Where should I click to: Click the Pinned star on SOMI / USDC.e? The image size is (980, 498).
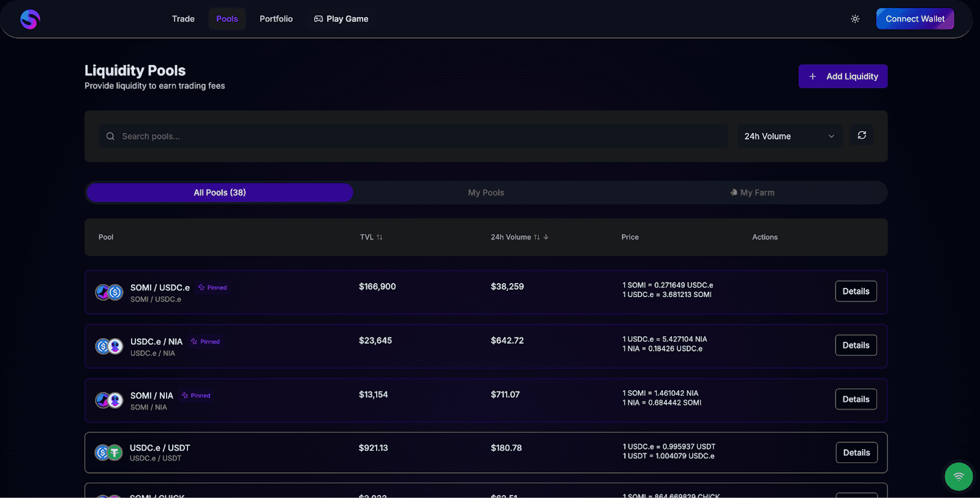click(x=201, y=287)
